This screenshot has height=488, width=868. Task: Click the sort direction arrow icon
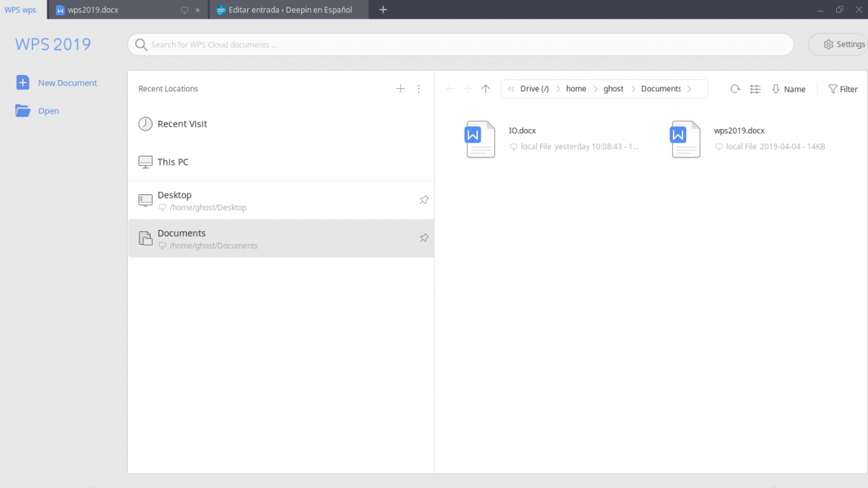point(775,88)
